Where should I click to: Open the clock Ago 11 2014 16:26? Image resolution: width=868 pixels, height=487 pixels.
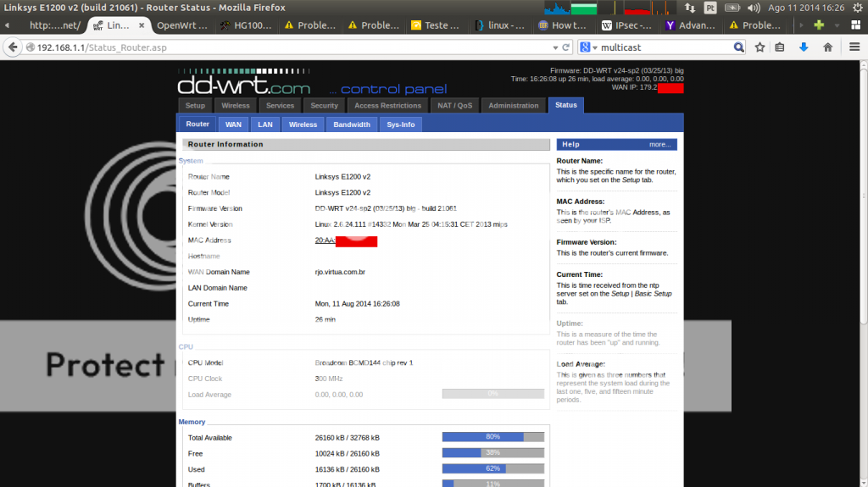point(806,8)
